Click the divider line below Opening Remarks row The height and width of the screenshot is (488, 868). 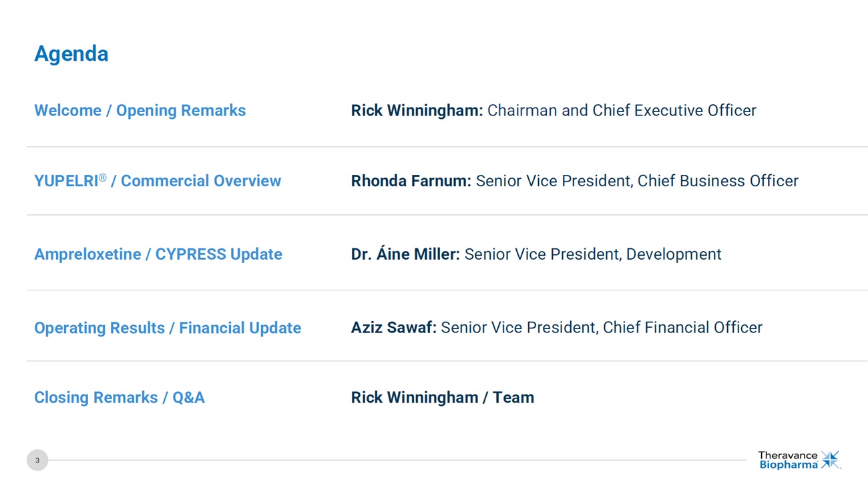[447, 147]
